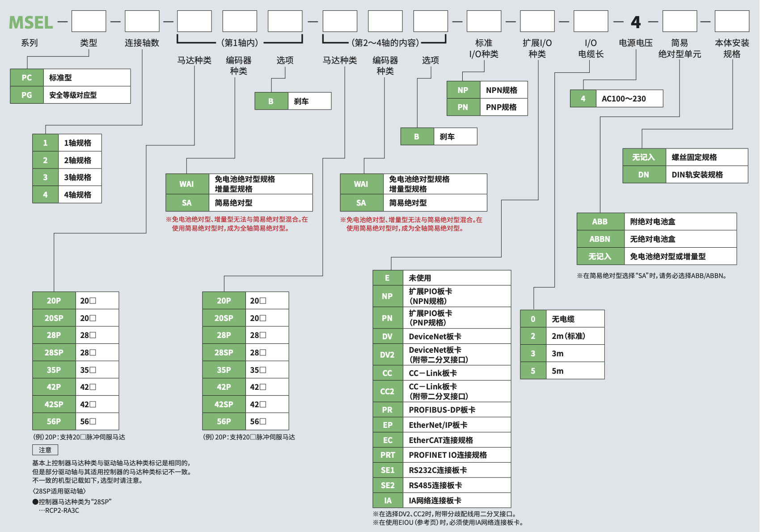Select the 1轴规格 row
This screenshot has width=760, height=532.
point(67,143)
